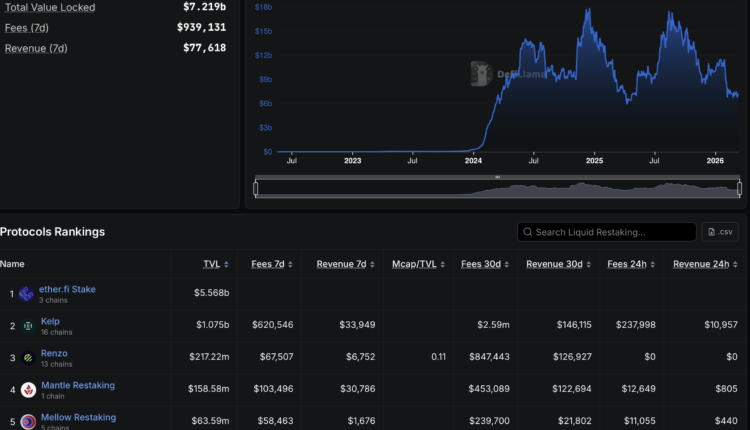The width and height of the screenshot is (750, 430).
Task: Click the right handle of chart range slider
Action: click(x=740, y=187)
